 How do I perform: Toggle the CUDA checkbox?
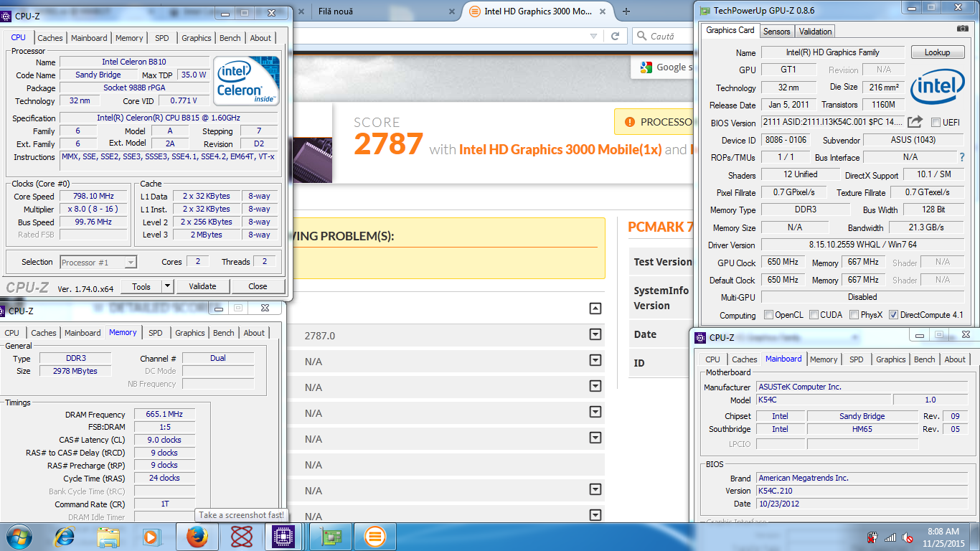pos(814,315)
